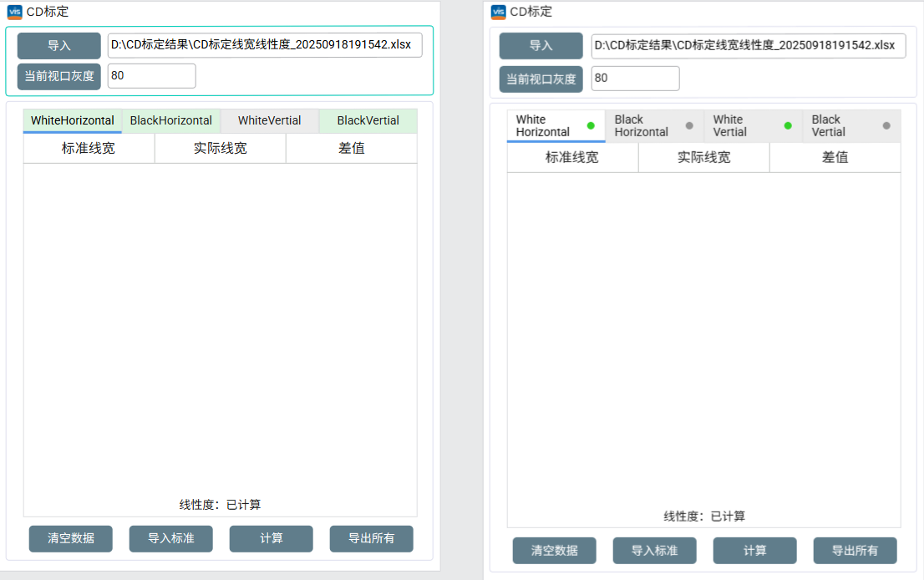The width and height of the screenshot is (924, 580).
Task: Click 导入标准 button in the right window
Action: pyautogui.click(x=654, y=551)
